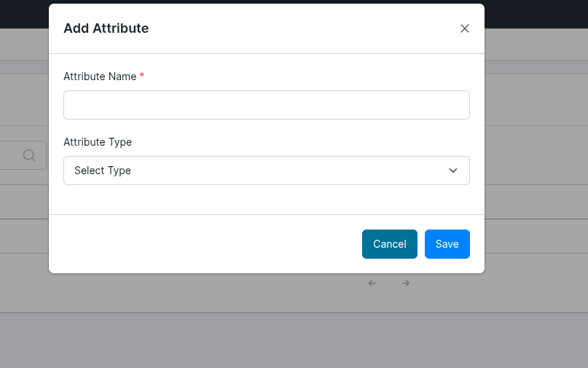Click the Attribute Name label

pyautogui.click(x=100, y=77)
